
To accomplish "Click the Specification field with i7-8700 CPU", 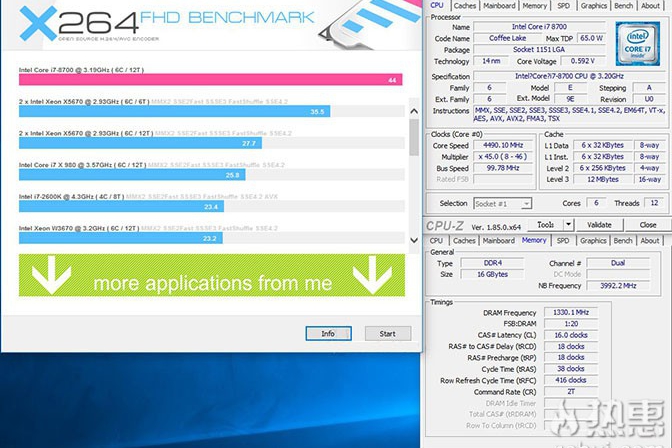I will 570,76.
